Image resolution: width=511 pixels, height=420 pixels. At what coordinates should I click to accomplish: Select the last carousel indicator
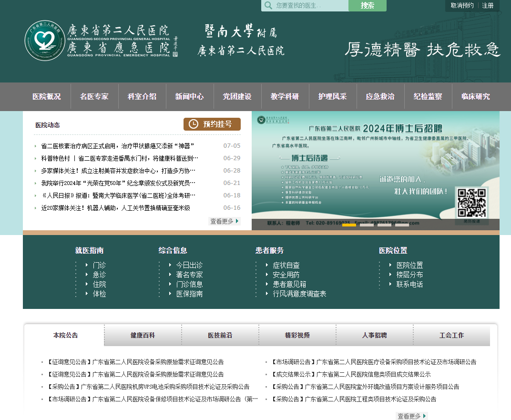pos(402,225)
